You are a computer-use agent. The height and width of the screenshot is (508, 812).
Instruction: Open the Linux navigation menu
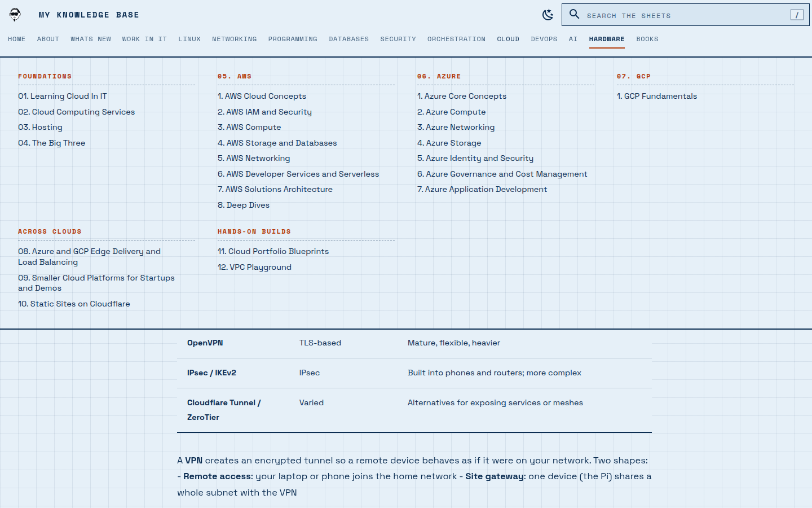(x=189, y=39)
